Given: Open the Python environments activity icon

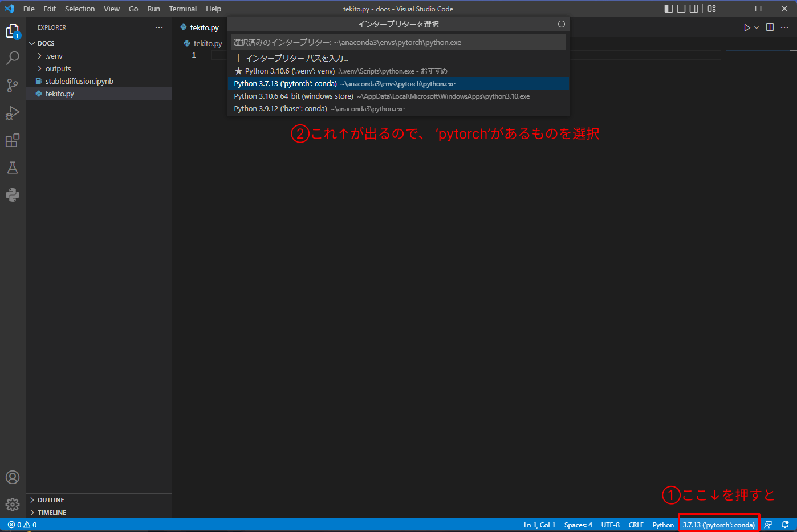Looking at the screenshot, I should tap(13, 195).
